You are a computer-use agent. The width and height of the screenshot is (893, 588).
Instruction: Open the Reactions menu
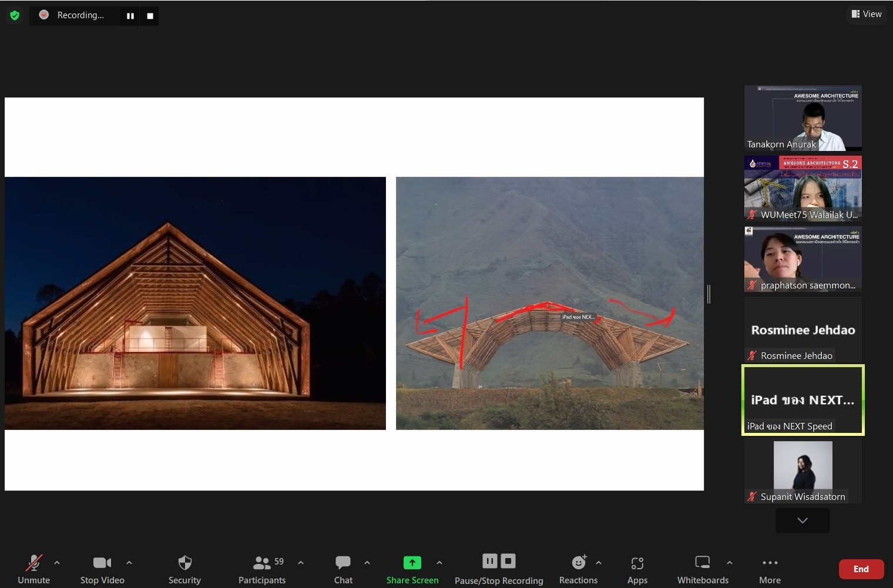pos(578,569)
